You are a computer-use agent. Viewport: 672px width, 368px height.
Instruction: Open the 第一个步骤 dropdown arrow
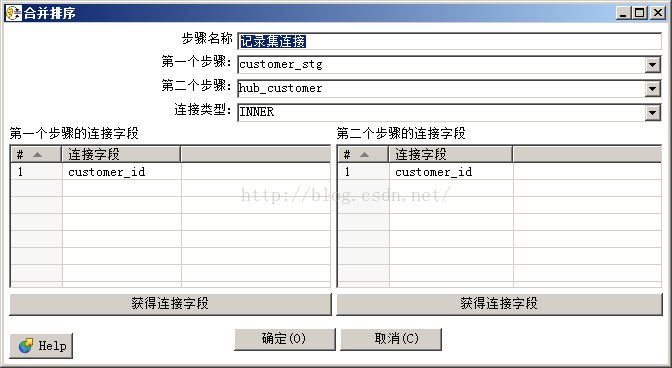pyautogui.click(x=652, y=65)
